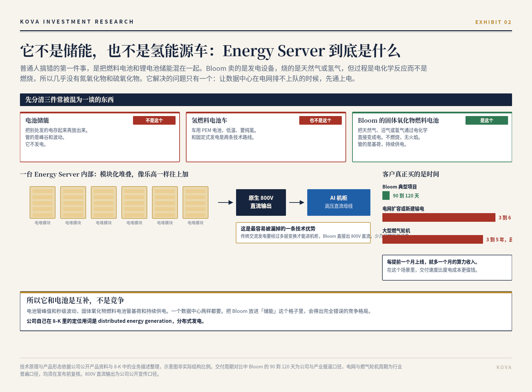Screen dimensions: 532x392
Task: Click the "Bloom 典型项目" bar label
Action: click(400, 187)
